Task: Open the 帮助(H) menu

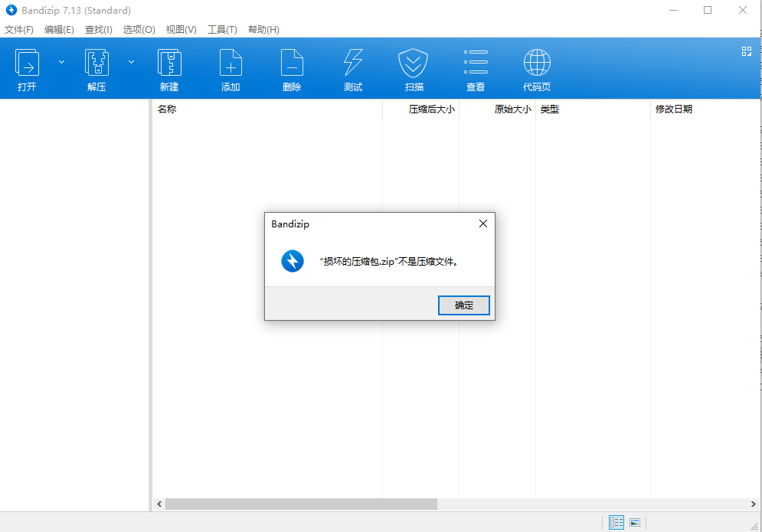Action: click(264, 30)
